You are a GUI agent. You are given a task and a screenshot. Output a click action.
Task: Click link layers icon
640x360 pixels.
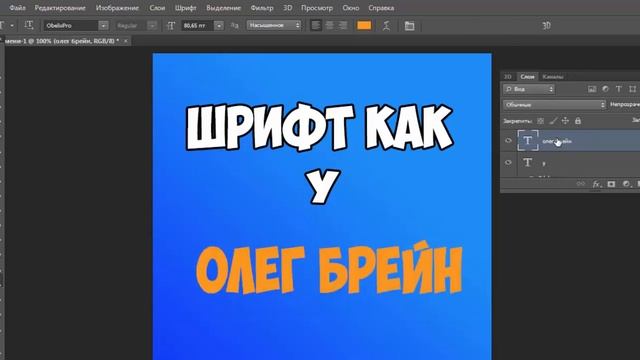pyautogui.click(x=580, y=184)
